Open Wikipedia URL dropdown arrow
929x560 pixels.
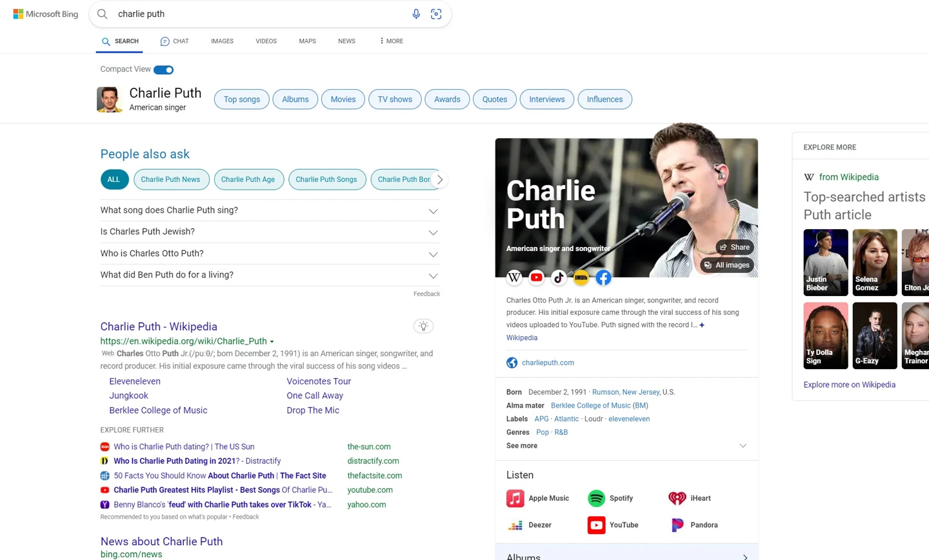click(x=272, y=342)
